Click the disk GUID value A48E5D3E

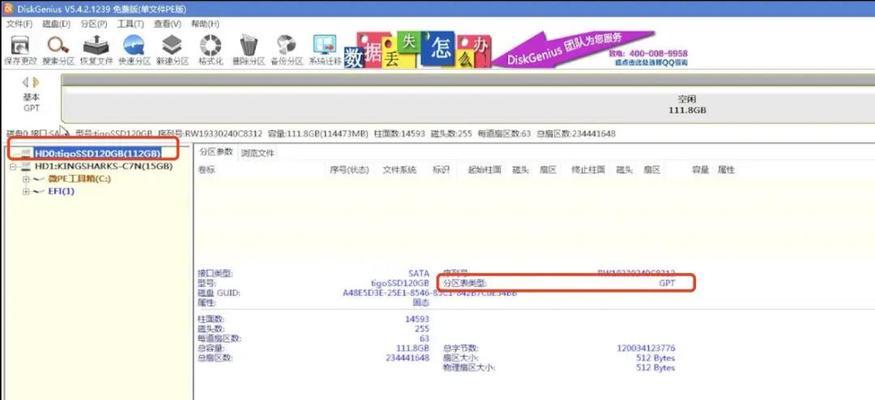[430, 293]
